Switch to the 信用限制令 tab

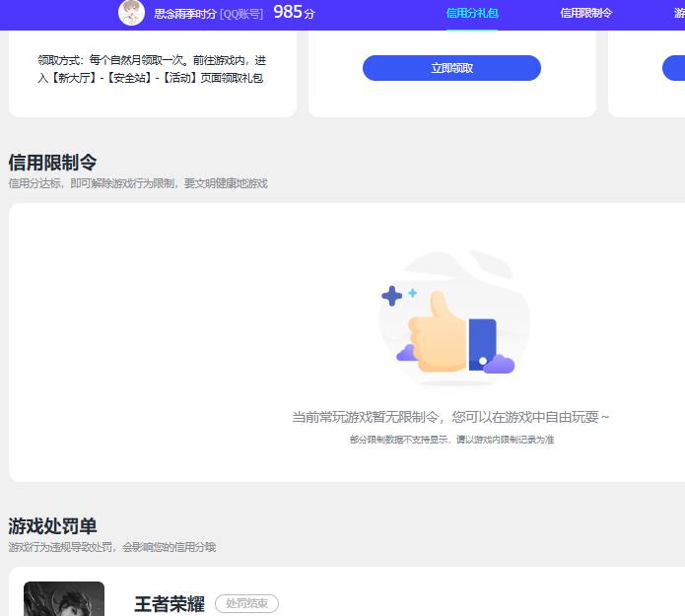tap(585, 13)
